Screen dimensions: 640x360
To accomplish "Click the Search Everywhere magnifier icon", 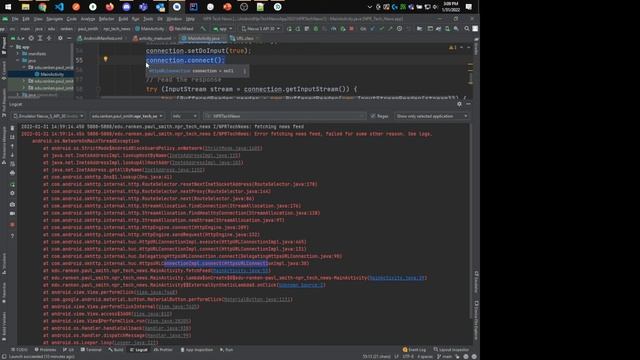I will (x=467, y=29).
